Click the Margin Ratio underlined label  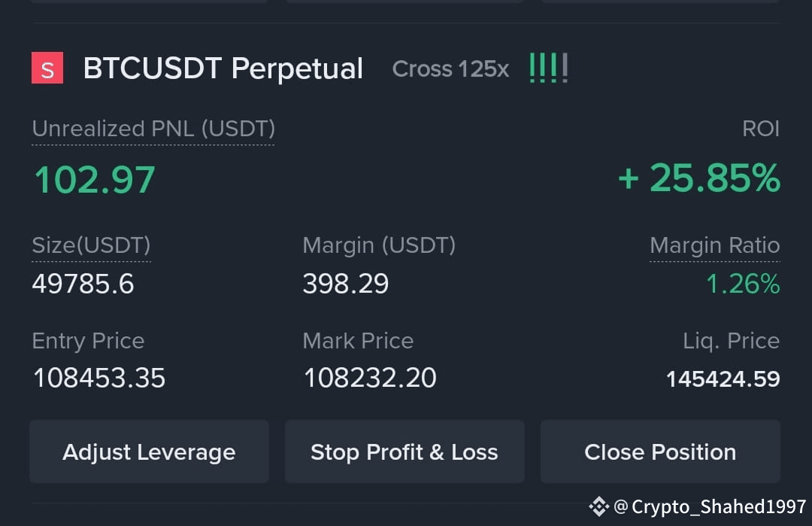point(715,245)
